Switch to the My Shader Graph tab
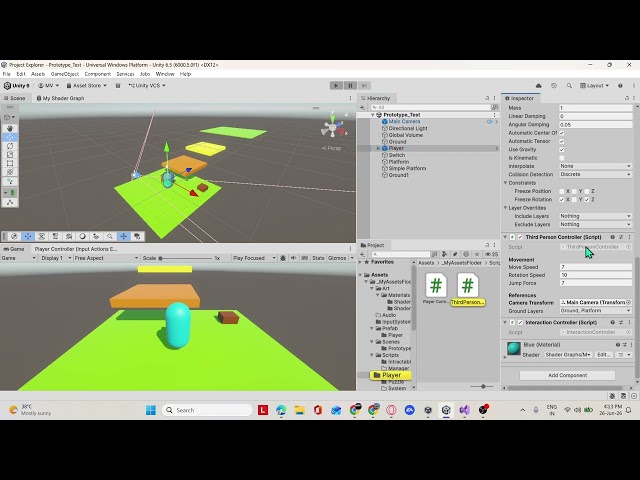Viewport: 640px width, 480px height. tap(60, 98)
